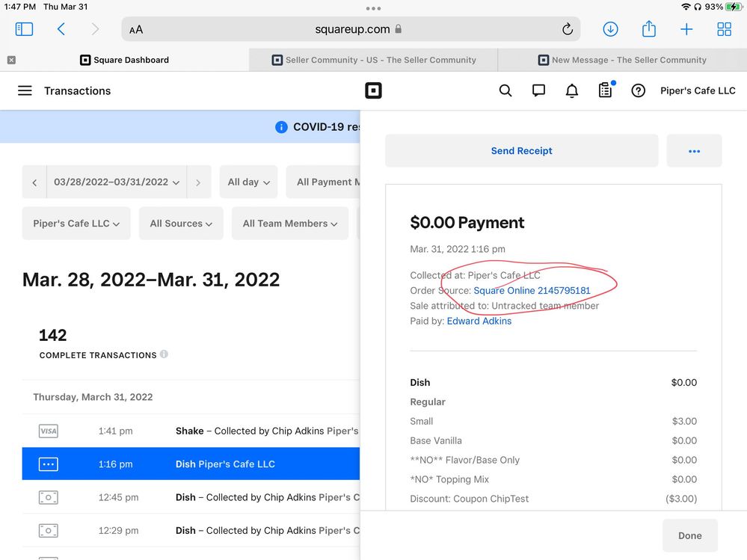Expand the All Payment Methods filter

pos(324,182)
